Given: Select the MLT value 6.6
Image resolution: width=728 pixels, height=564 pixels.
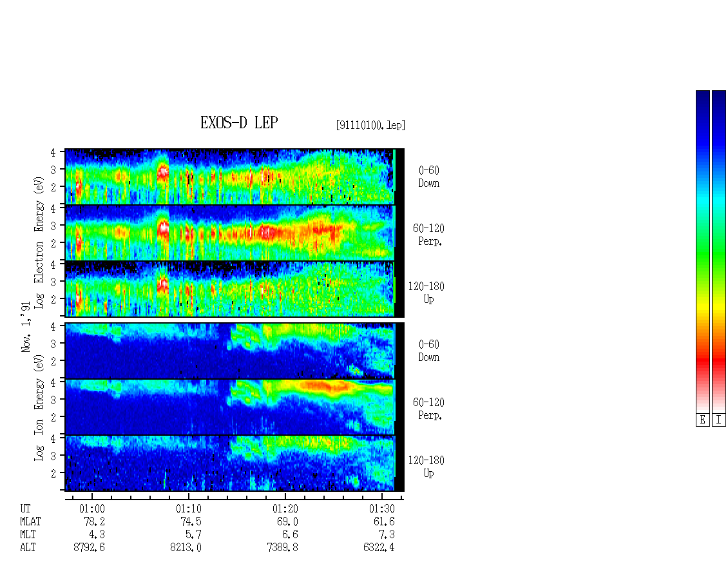Looking at the screenshot, I should point(290,535).
